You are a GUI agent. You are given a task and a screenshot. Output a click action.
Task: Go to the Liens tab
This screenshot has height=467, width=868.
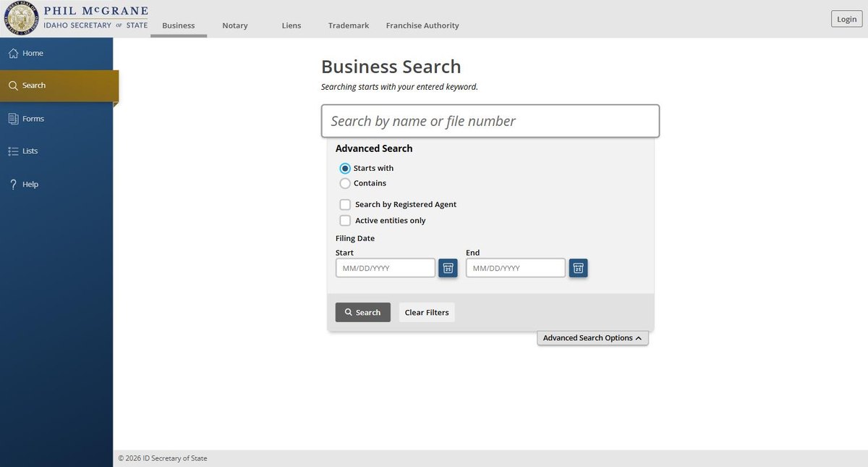click(x=292, y=25)
